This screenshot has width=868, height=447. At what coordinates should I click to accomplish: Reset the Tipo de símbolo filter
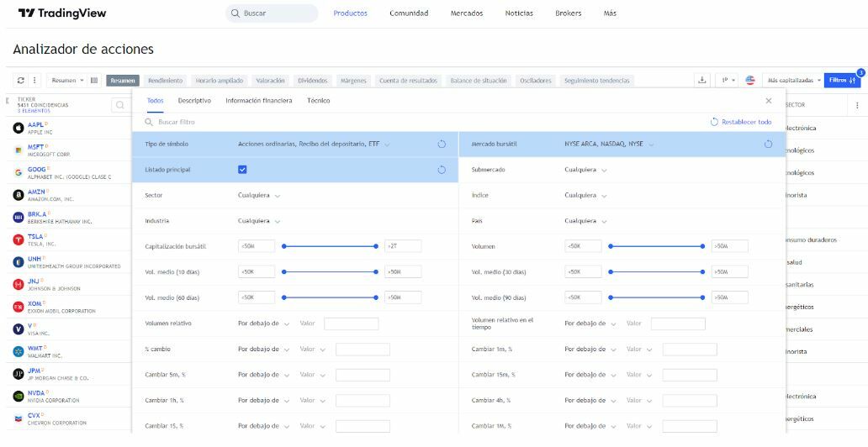point(442,144)
